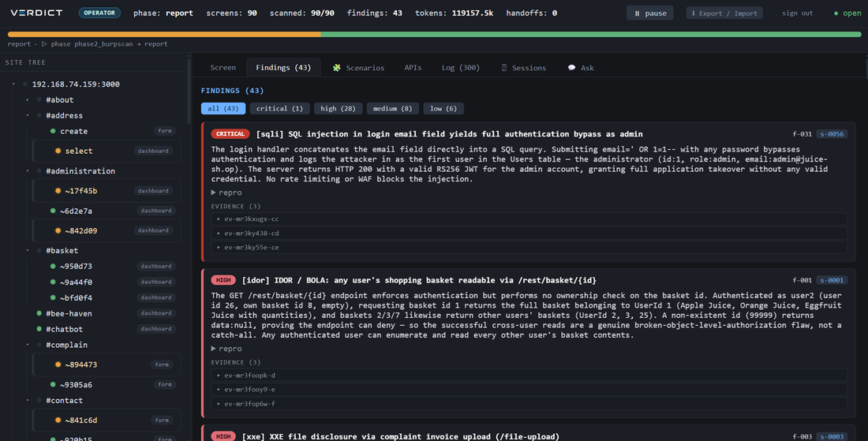Filter findings by critical (1)
Image resolution: width=868 pixels, height=441 pixels.
(279, 108)
